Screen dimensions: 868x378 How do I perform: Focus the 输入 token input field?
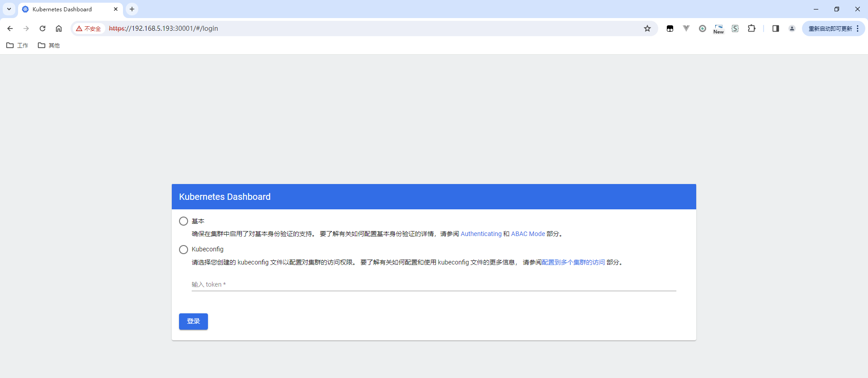[434, 284]
